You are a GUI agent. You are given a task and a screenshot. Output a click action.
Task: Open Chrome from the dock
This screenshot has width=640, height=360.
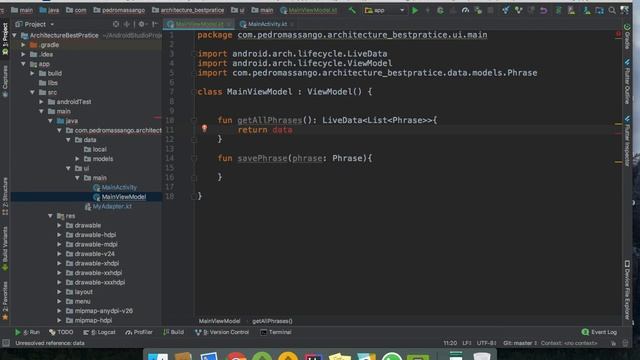coord(236,356)
